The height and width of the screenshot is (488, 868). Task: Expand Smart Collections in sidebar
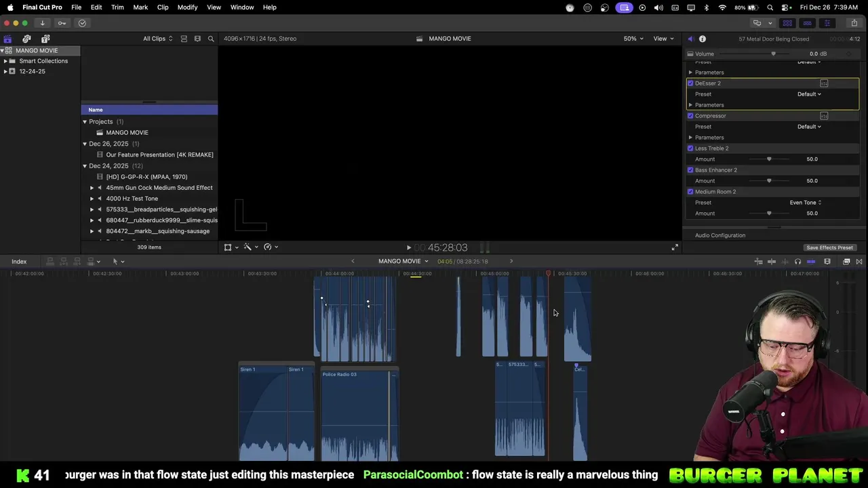point(5,61)
